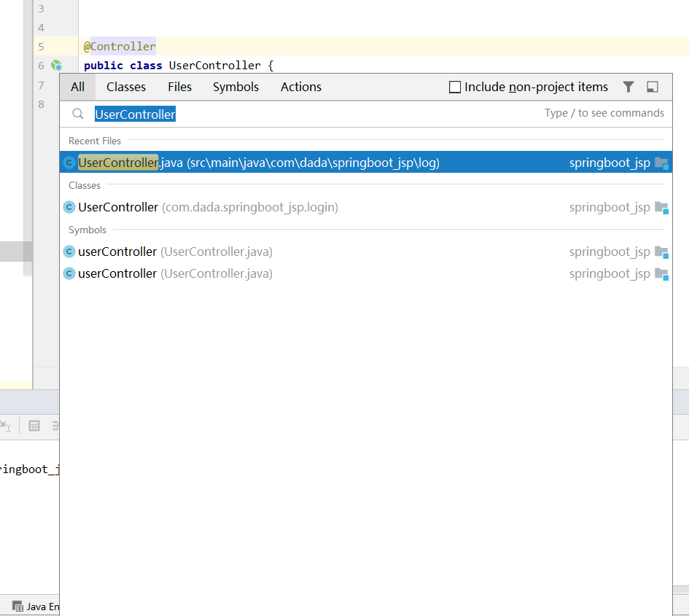
Task: Select the Symbols tab
Action: pyautogui.click(x=235, y=87)
